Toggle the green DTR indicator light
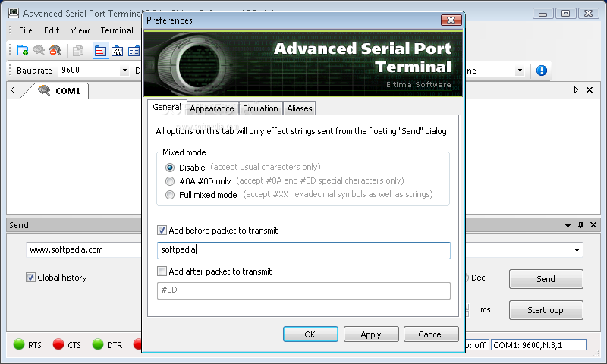607x364 pixels. click(98, 344)
